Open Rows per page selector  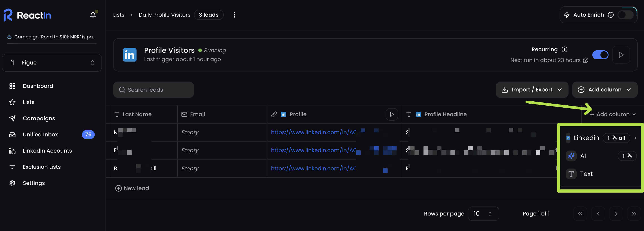pyautogui.click(x=483, y=213)
